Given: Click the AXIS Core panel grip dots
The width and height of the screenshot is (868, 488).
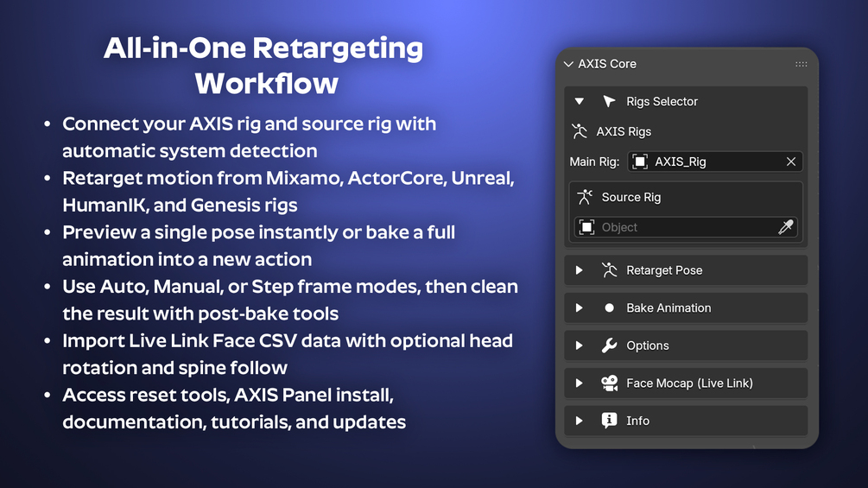Looking at the screenshot, I should tap(801, 64).
